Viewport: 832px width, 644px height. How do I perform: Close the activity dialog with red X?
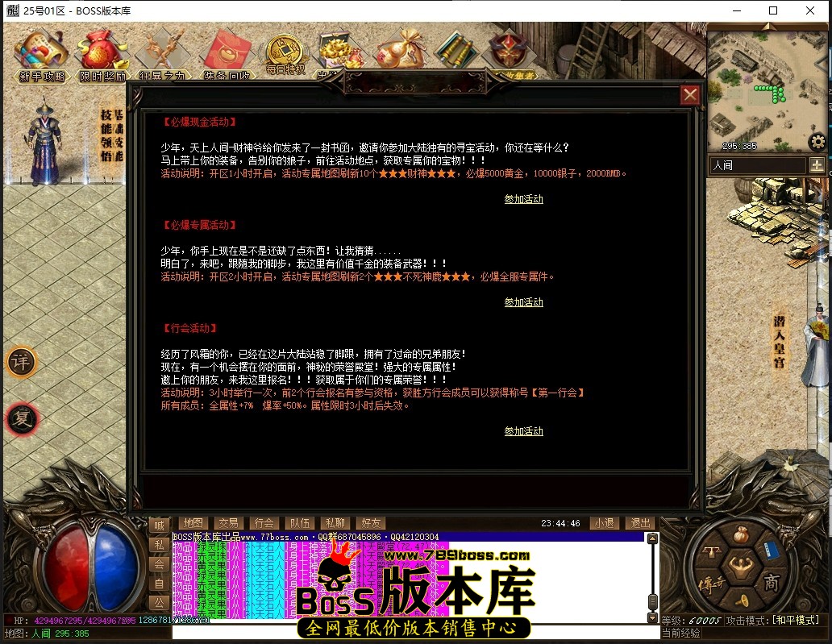point(690,95)
